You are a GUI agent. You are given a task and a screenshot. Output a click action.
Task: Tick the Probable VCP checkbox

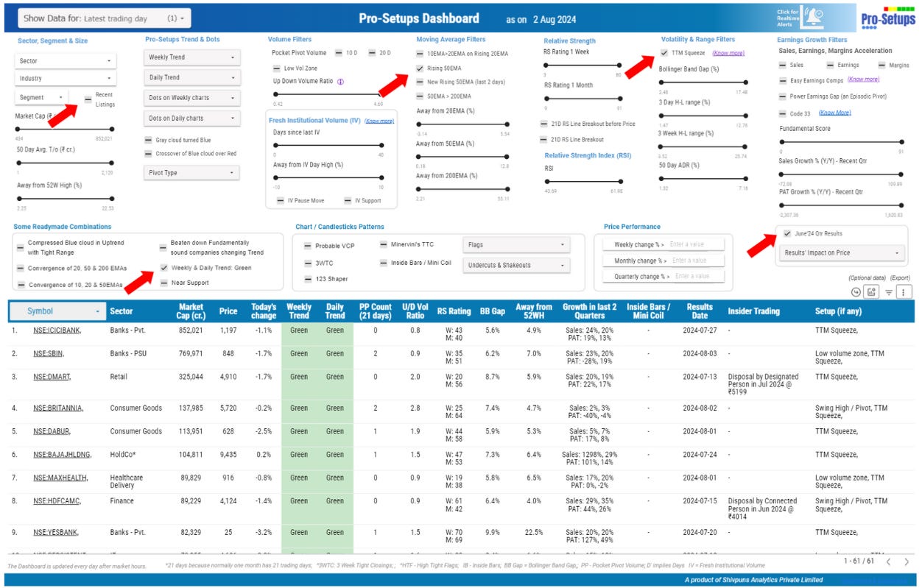tap(308, 246)
